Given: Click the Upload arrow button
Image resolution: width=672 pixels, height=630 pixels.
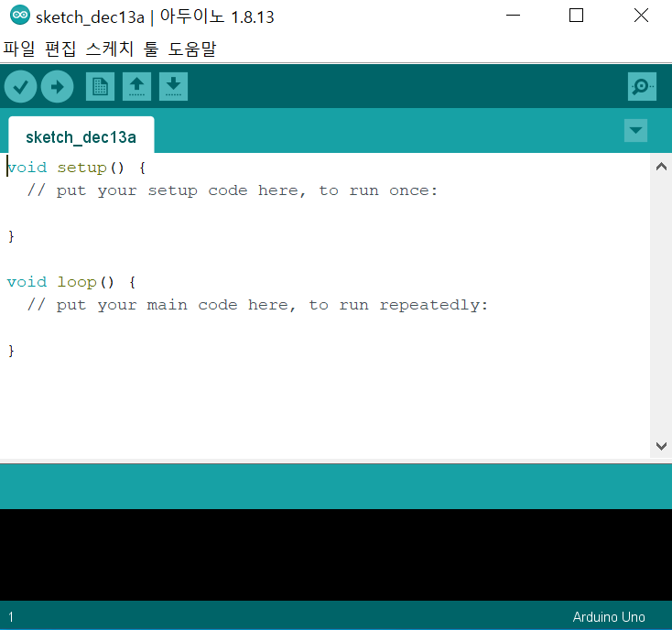Looking at the screenshot, I should point(57,87).
